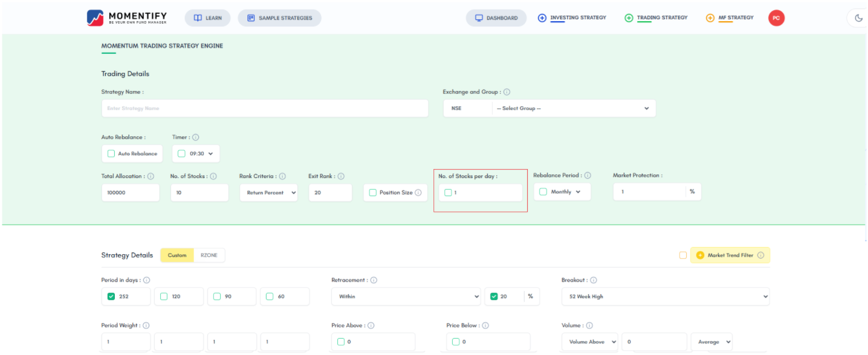Tick checkbox beside Market Trend Filter
This screenshot has height=355, width=868.
(x=683, y=255)
